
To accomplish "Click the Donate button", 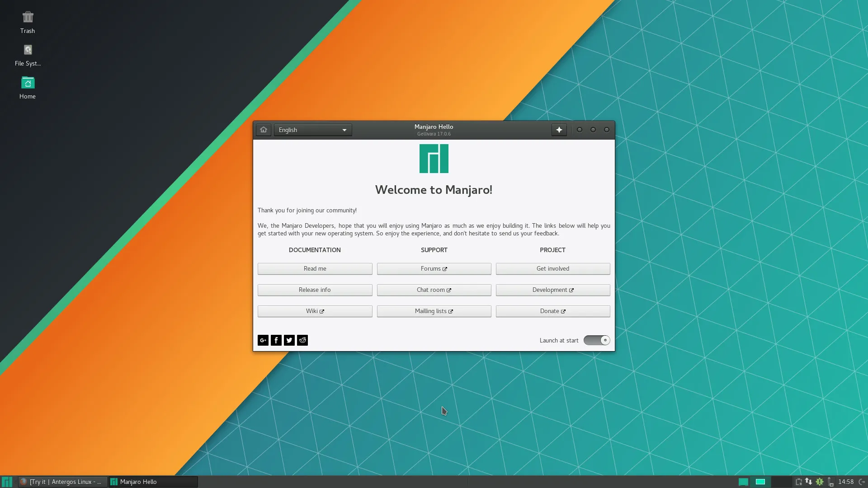I will (x=552, y=311).
